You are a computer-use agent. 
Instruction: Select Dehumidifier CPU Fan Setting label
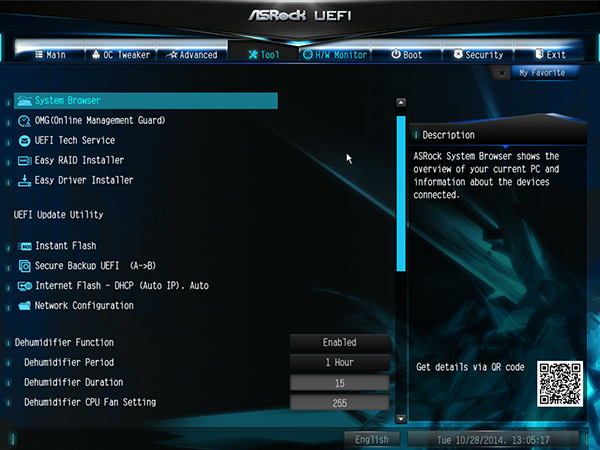click(x=90, y=402)
